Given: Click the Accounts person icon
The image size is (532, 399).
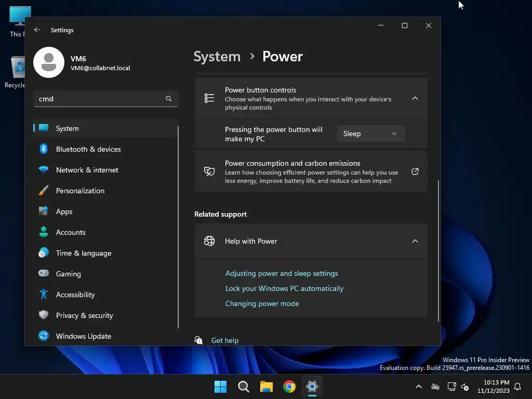Looking at the screenshot, I should (x=44, y=232).
